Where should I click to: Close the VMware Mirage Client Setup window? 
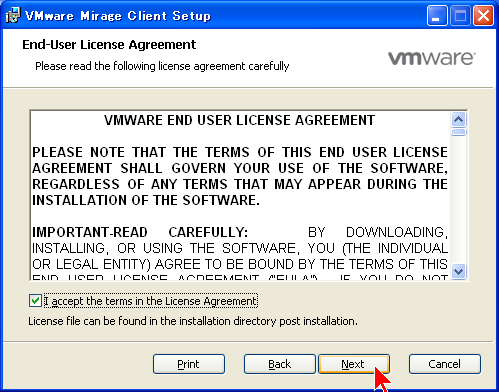tap(483, 16)
